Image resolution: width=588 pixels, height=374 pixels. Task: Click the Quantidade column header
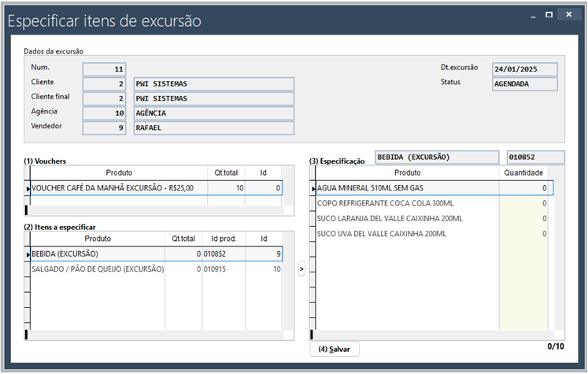pyautogui.click(x=523, y=172)
